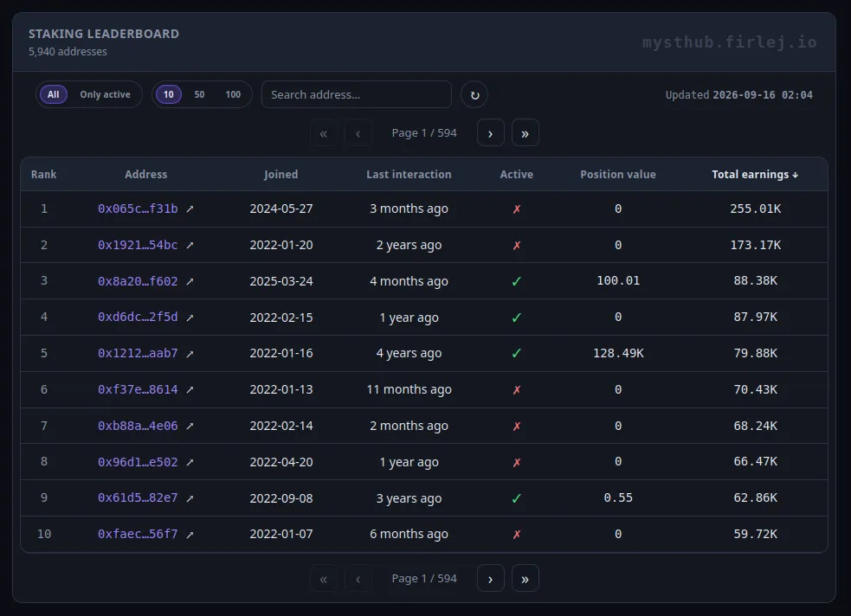Screen dimensions: 851x616
Task: Focus the Search address input field
Action: coord(357,94)
